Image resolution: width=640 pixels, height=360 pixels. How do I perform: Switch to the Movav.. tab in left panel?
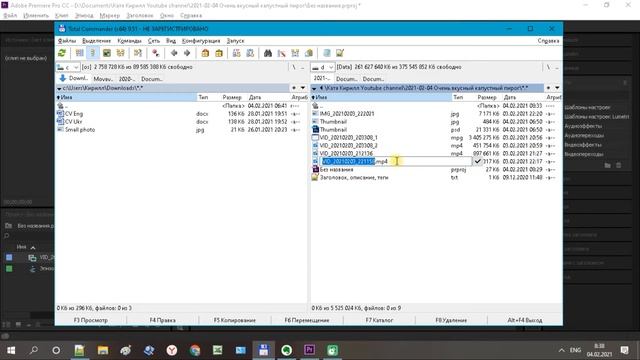coord(103,79)
